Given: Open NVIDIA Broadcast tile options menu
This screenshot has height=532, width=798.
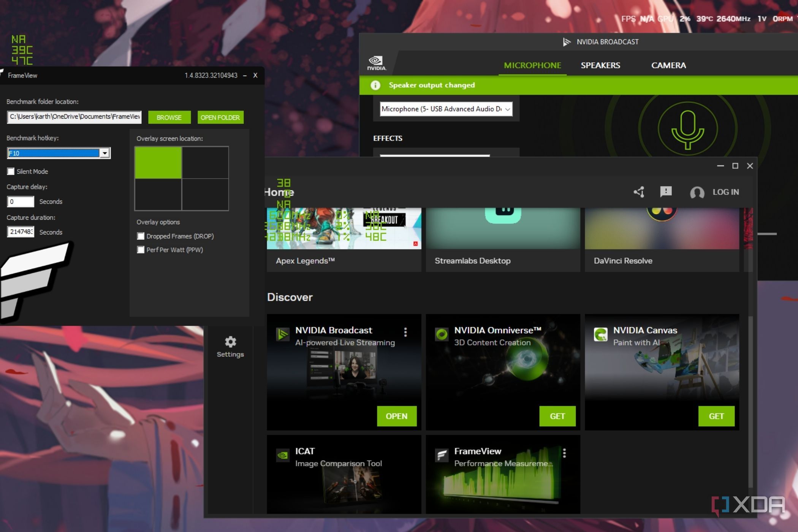Looking at the screenshot, I should click(405, 332).
